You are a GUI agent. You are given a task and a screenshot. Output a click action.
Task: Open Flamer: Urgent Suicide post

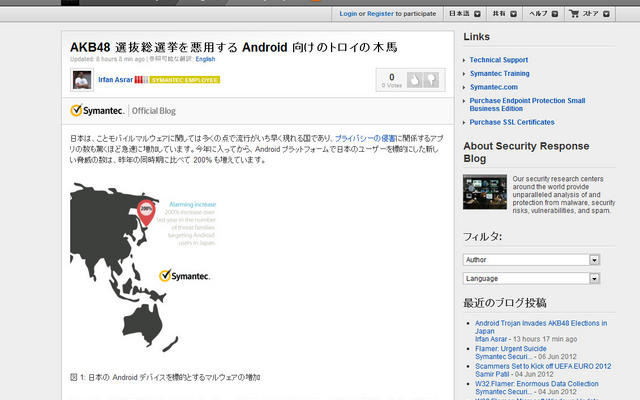tap(511, 349)
